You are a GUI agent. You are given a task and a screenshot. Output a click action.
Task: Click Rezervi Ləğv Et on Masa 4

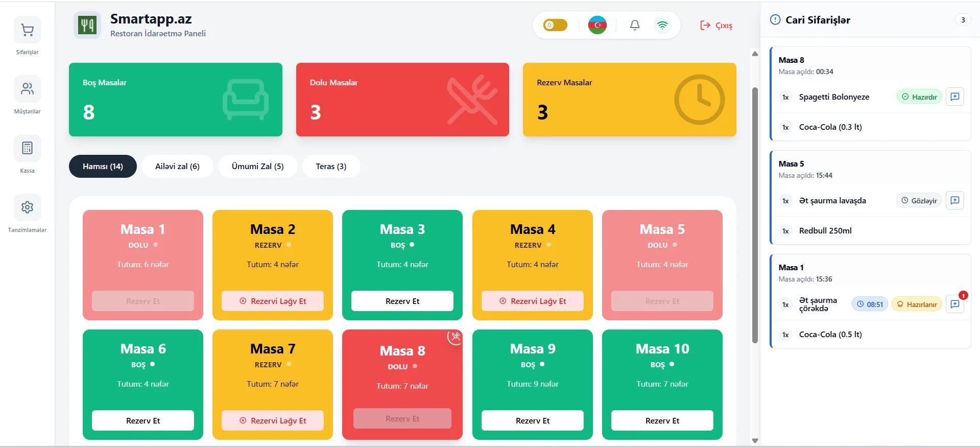click(533, 301)
